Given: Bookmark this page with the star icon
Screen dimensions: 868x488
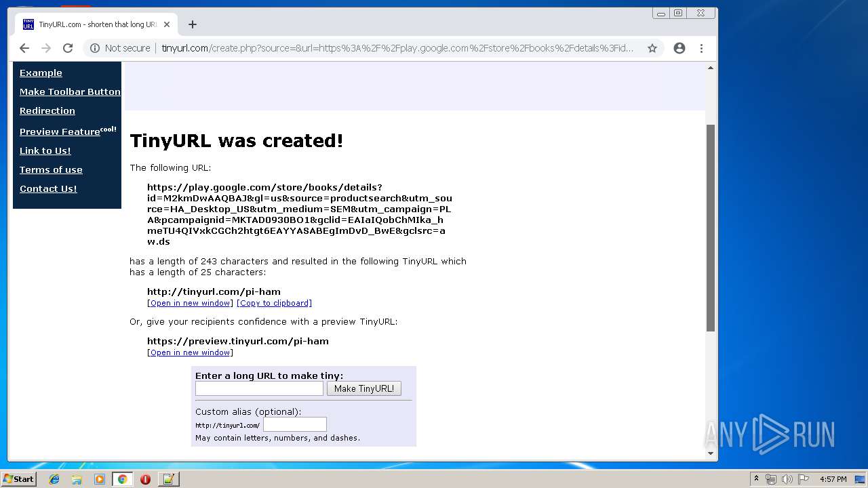Looking at the screenshot, I should [x=652, y=48].
